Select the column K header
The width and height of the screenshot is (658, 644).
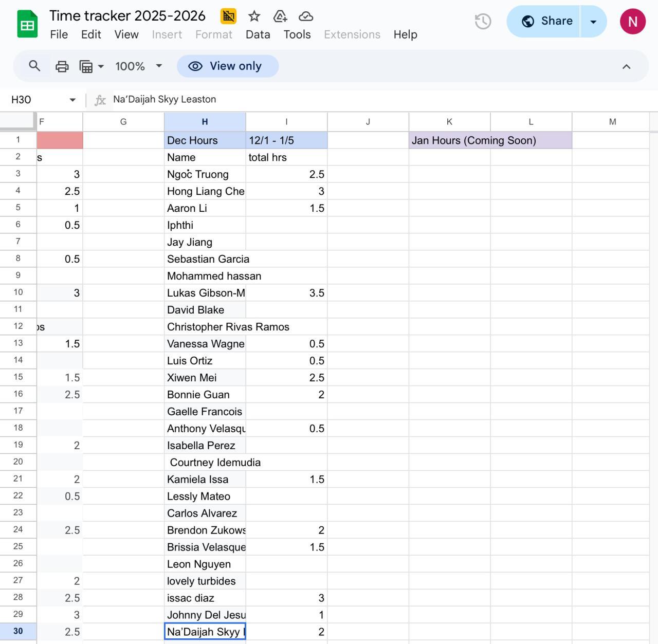pos(449,122)
